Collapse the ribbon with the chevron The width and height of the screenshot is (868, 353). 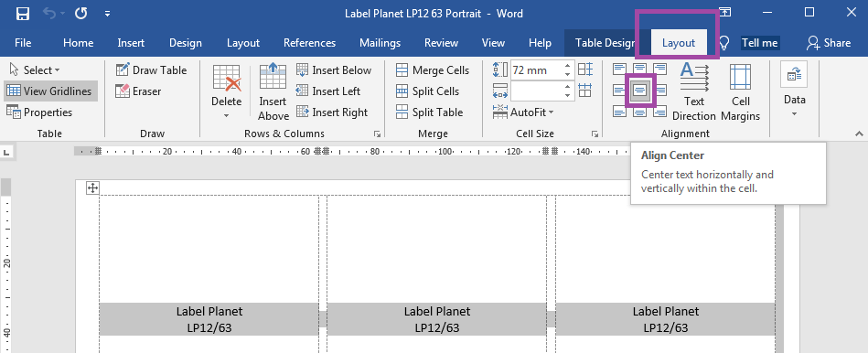pyautogui.click(x=859, y=134)
